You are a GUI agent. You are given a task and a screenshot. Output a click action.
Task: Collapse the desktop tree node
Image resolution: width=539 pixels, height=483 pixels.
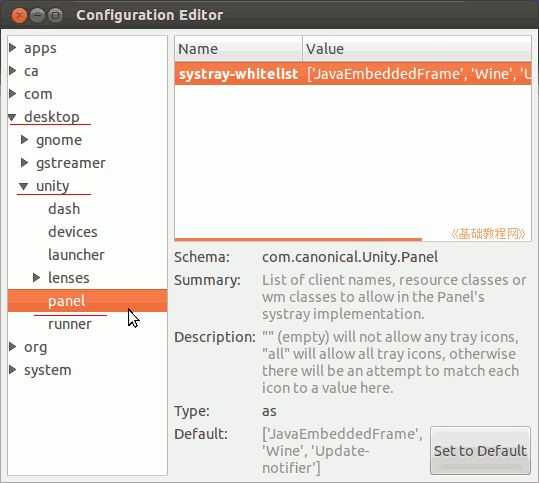[x=12, y=118]
